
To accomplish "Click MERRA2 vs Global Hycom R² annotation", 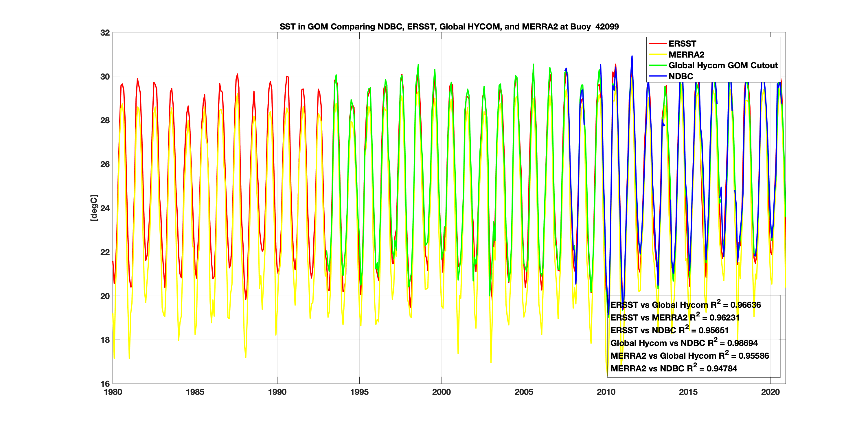I will [689, 356].
